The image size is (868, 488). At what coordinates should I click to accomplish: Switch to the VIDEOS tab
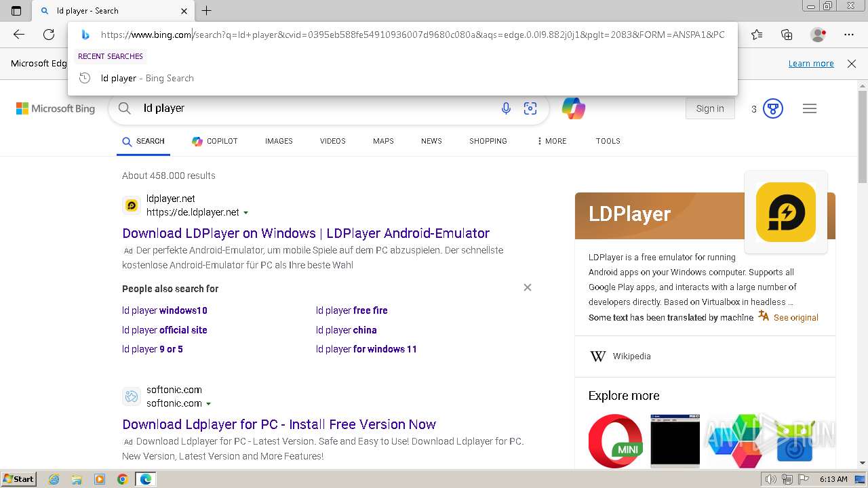point(333,141)
